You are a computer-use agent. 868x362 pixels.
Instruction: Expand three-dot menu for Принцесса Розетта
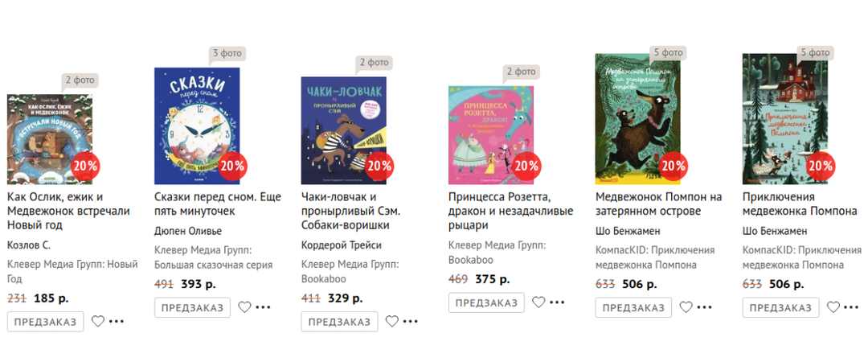(x=558, y=302)
